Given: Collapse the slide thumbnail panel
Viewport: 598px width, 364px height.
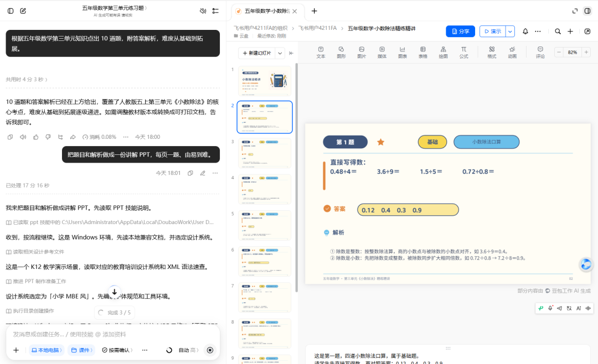Looking at the screenshot, I should point(291,53).
